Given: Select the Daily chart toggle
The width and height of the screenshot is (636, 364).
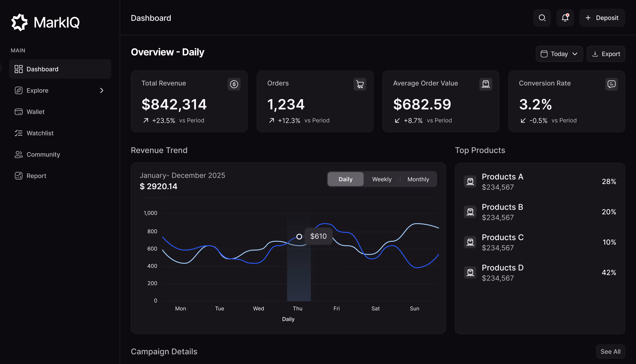Looking at the screenshot, I should point(345,179).
